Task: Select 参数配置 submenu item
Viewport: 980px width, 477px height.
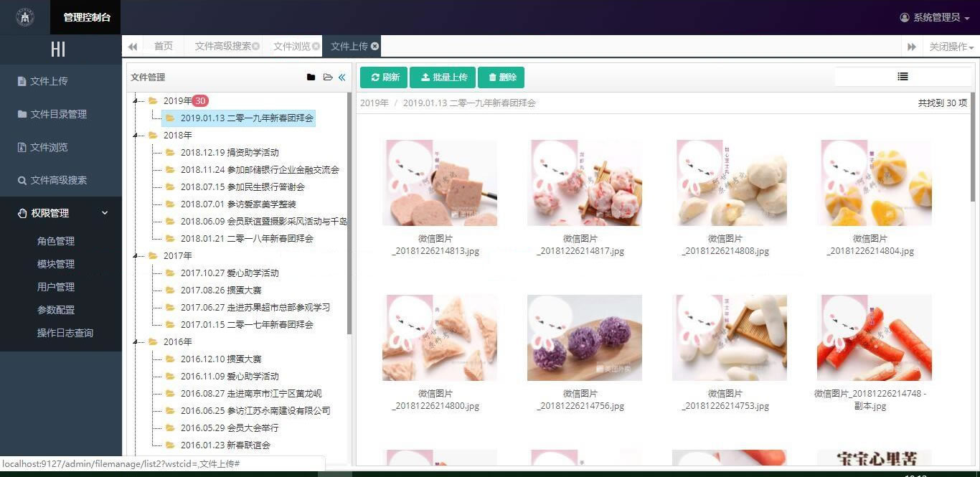Action: pos(56,310)
